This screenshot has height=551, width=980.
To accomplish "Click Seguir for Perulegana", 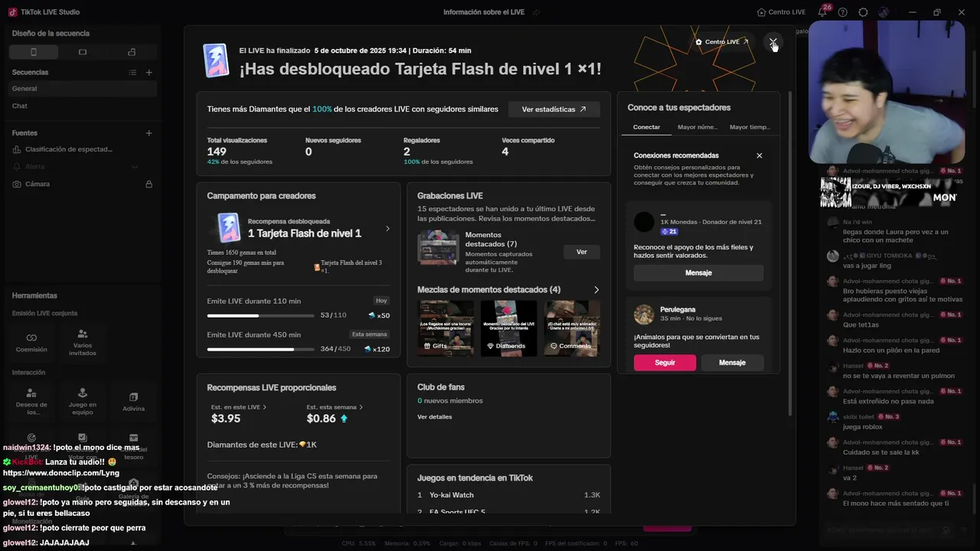I will pos(665,363).
